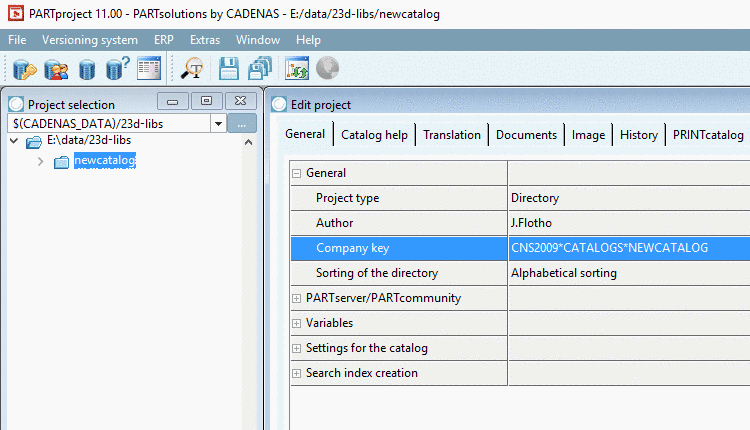Switch to the Translation tab
Image resolution: width=750 pixels, height=430 pixels.
coord(452,135)
